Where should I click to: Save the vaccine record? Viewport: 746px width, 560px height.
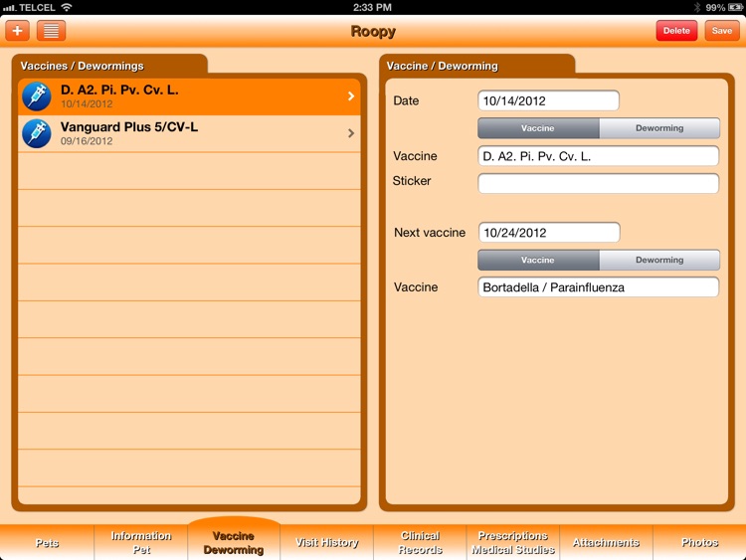(x=722, y=31)
